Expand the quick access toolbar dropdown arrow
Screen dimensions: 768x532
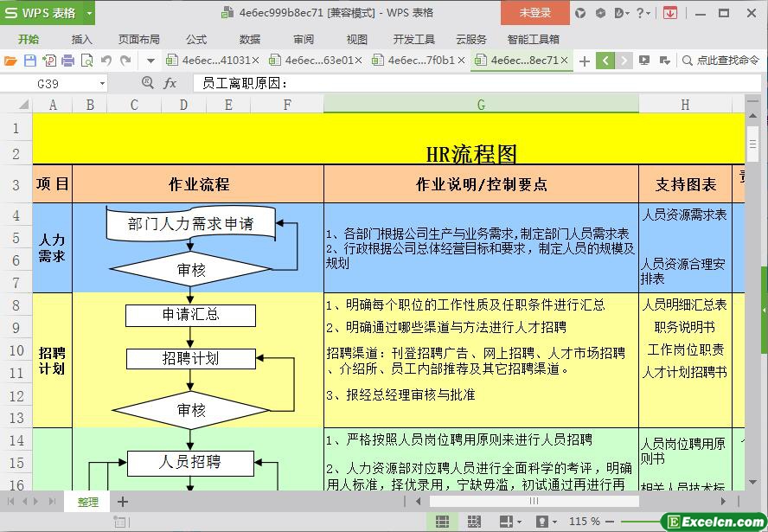pos(150,61)
